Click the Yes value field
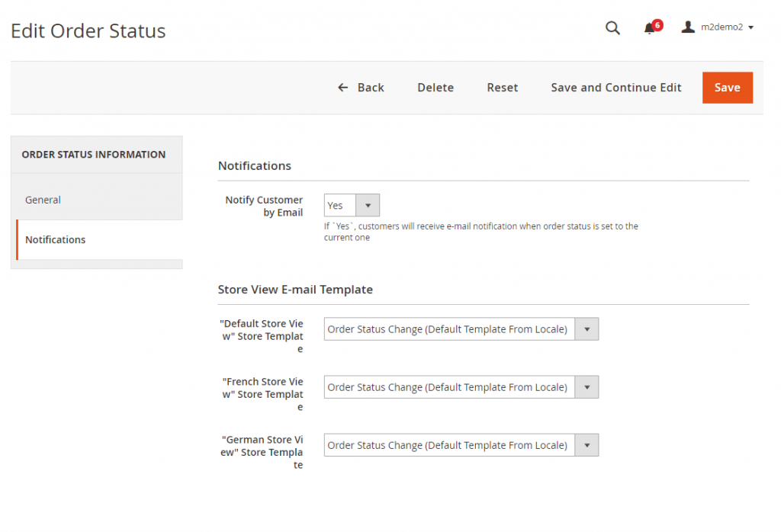781x532 pixels. point(339,205)
